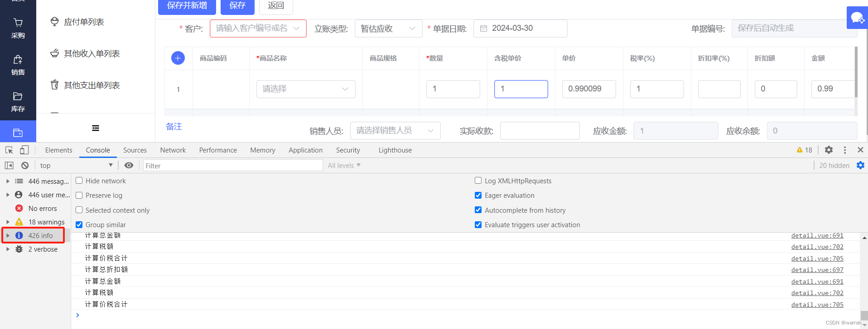Click the collapse menu hamburger icon
Viewport: 868px width, 329px height.
(96, 128)
